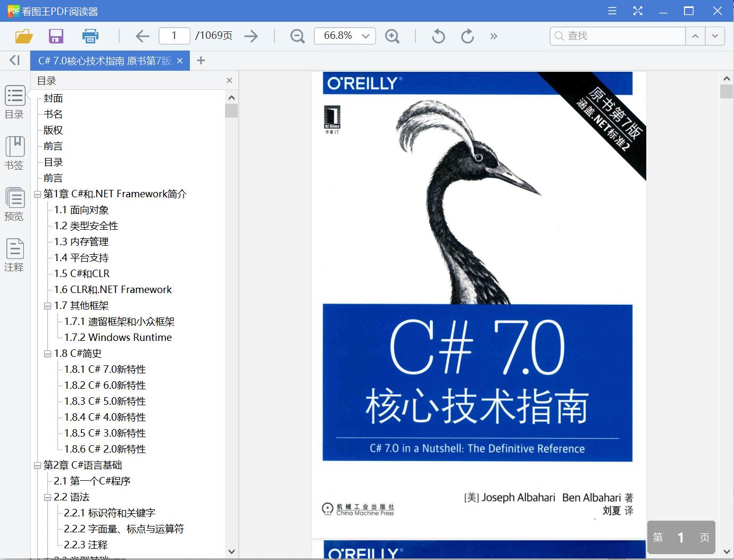Collapse the 1.8 C#简史 section node
Viewport: 734px width, 560px height.
point(47,353)
